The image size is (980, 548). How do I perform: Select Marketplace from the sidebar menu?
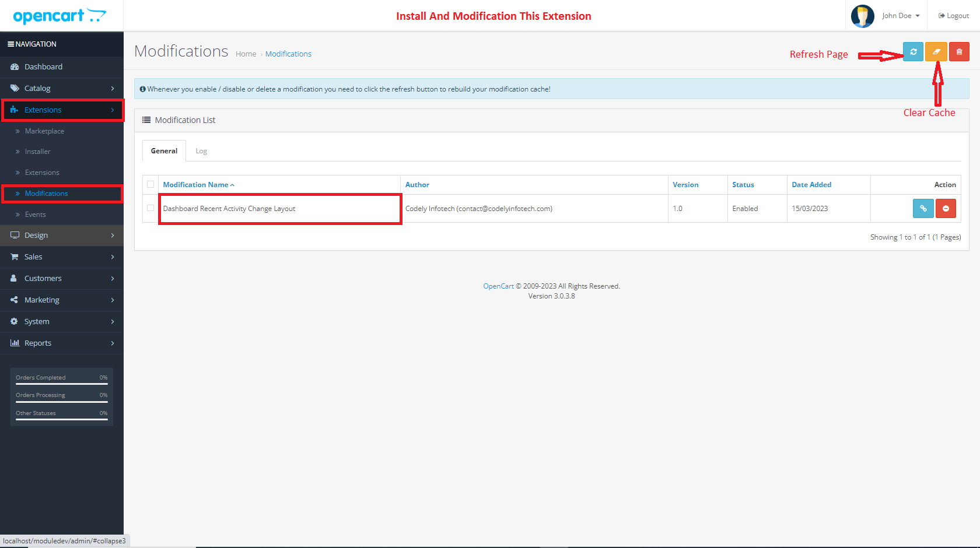[44, 131]
